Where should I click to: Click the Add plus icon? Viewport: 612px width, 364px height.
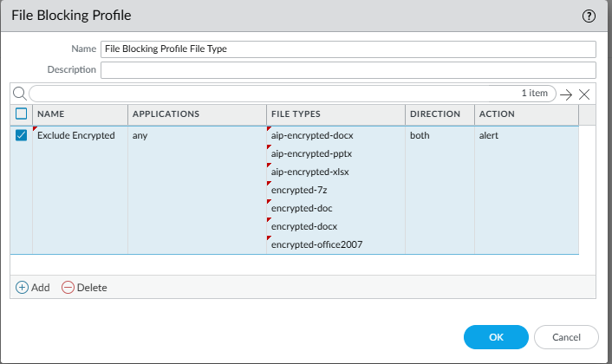tap(22, 287)
